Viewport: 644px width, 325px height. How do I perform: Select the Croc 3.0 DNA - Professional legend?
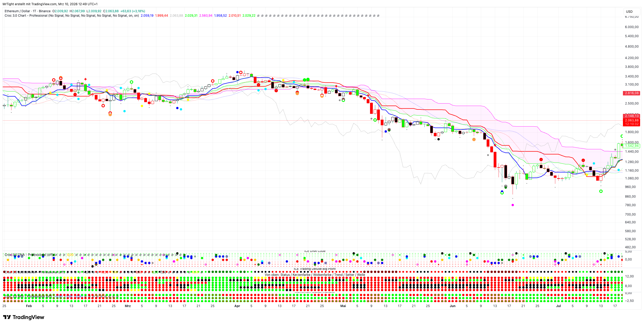(25, 255)
